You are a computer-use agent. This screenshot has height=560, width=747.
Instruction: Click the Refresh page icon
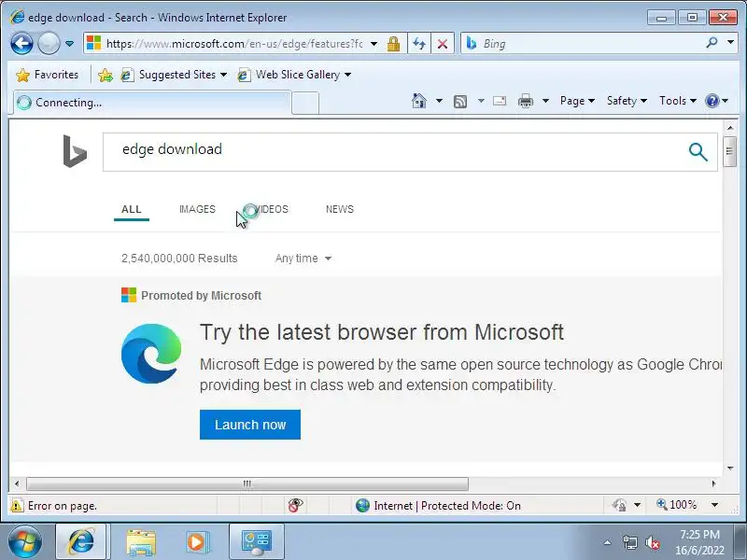(x=419, y=44)
